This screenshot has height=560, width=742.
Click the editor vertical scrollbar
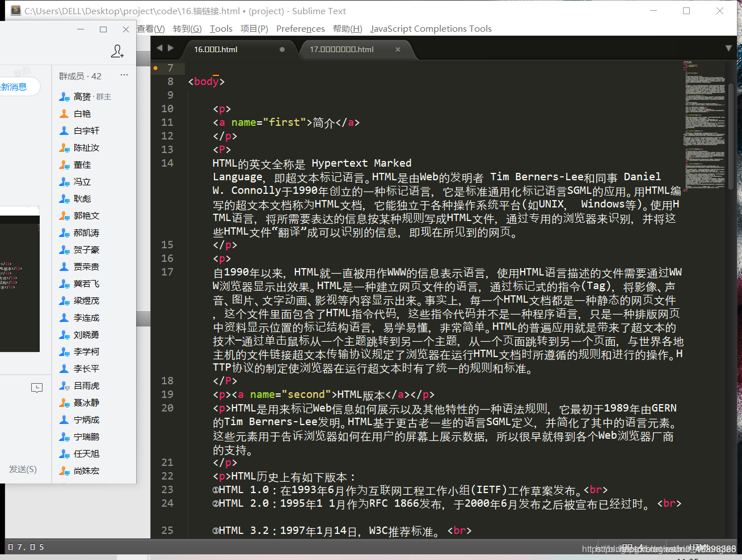pos(732,136)
